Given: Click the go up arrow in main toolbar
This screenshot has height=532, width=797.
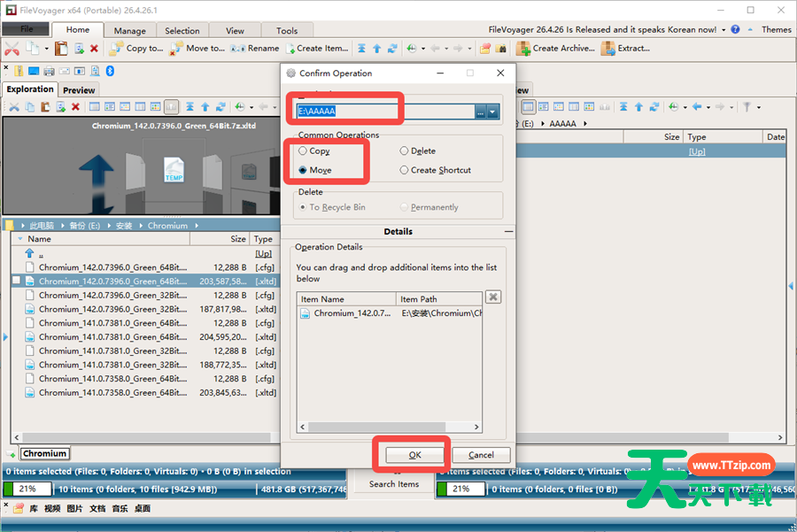Looking at the screenshot, I should pos(376,49).
